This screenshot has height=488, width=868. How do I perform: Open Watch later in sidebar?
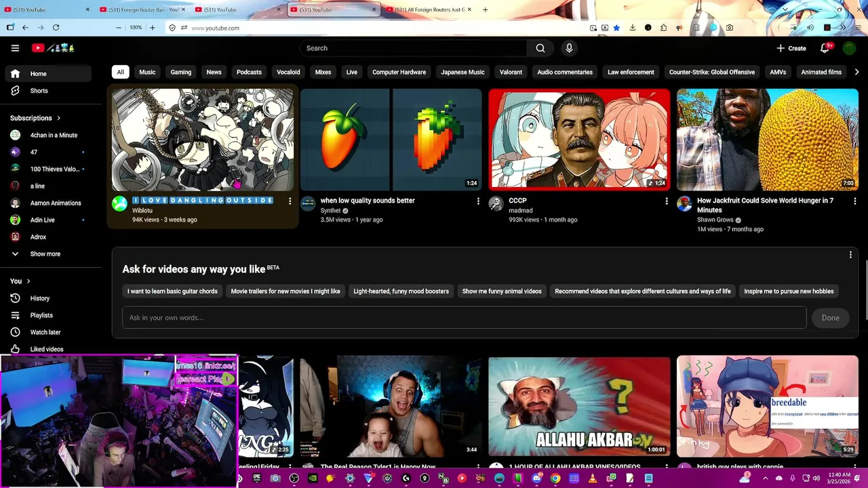pos(49,332)
